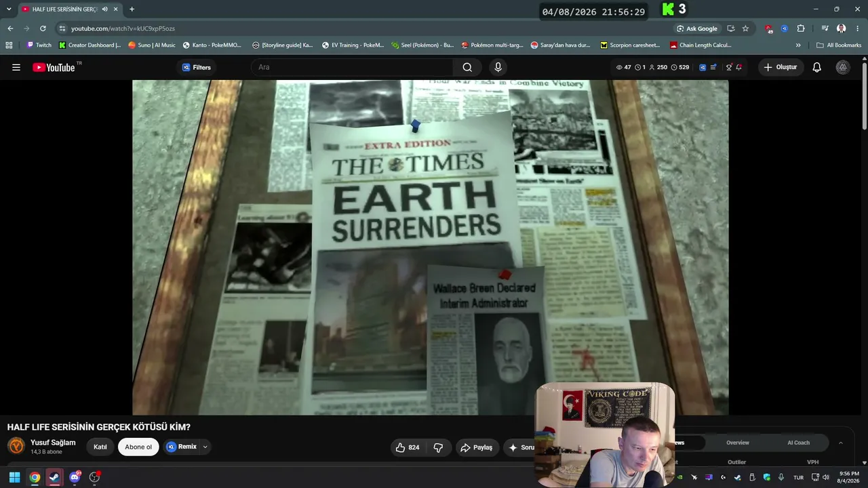Open the Seel (Pokémon) bookmark

(x=422, y=45)
